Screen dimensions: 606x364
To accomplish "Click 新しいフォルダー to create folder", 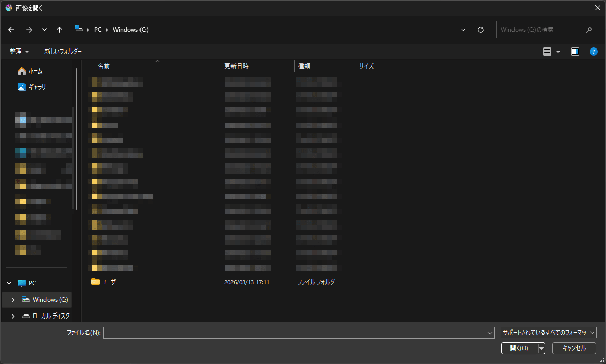I will coord(63,52).
